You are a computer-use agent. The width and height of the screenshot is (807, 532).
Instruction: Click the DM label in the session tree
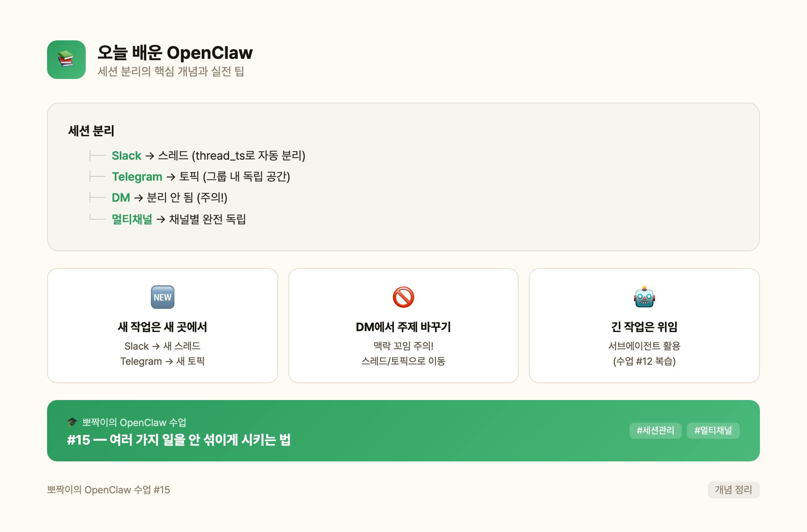pos(120,198)
